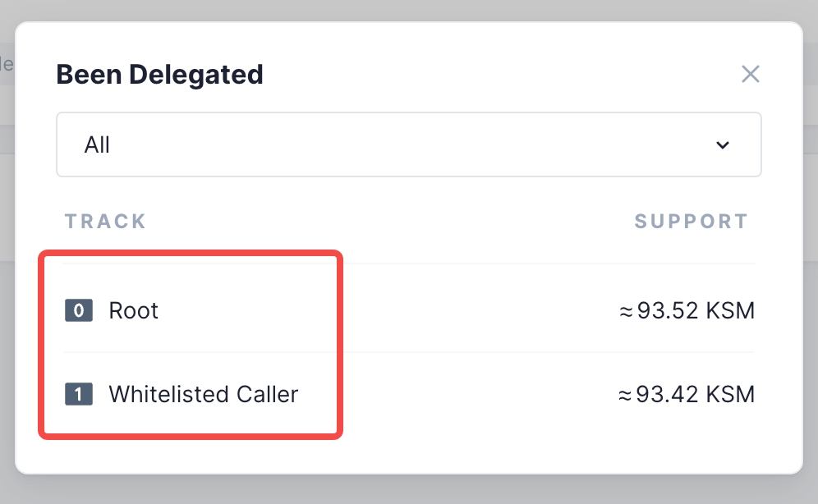The width and height of the screenshot is (818, 504).
Task: Click the track number badge labeled 0
Action: 78,310
